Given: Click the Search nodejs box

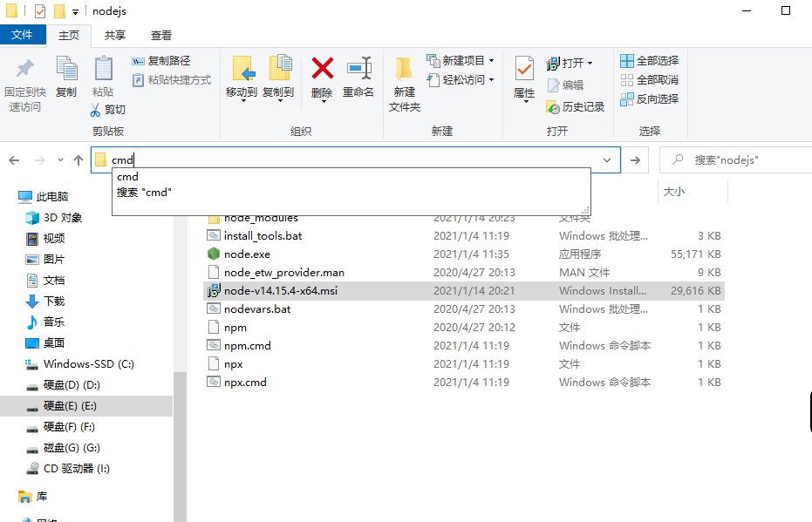Looking at the screenshot, I should tap(735, 160).
